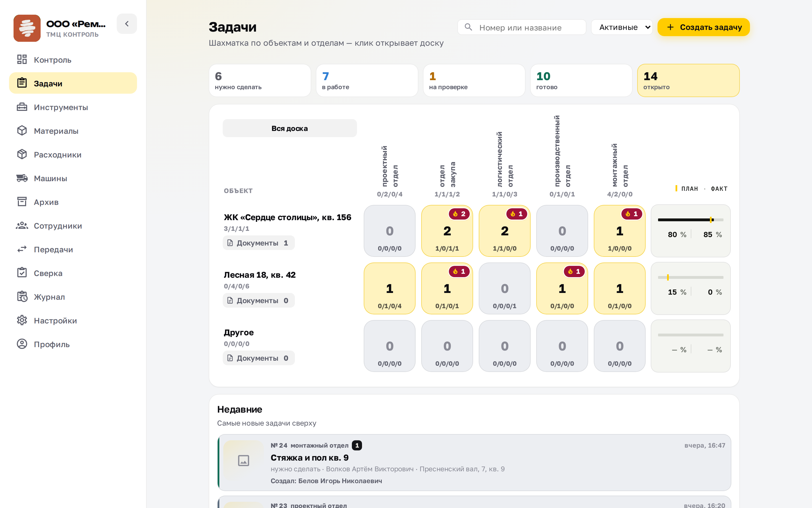Open the Вся доска button

coord(290,128)
